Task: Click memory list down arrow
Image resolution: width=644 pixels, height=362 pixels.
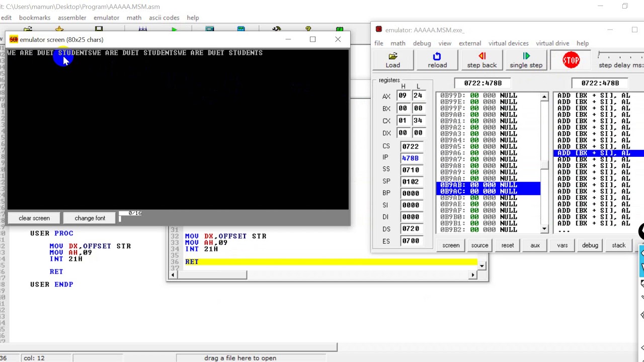Action: click(544, 229)
